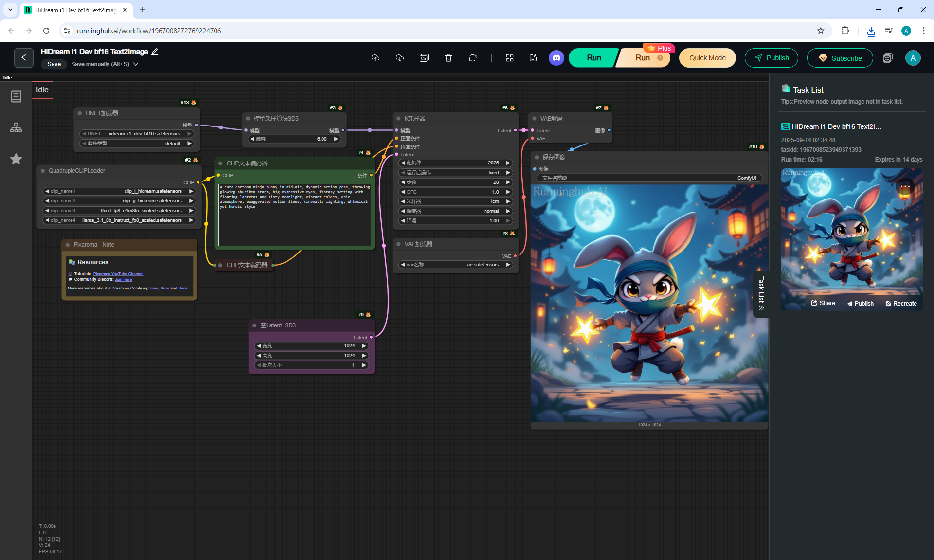Click the pencil icon to rename workflow

coord(155,52)
